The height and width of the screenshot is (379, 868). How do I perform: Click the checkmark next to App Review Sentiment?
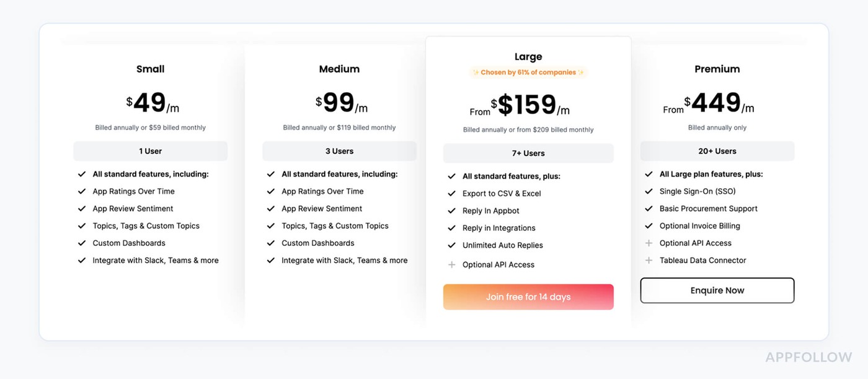(81, 208)
